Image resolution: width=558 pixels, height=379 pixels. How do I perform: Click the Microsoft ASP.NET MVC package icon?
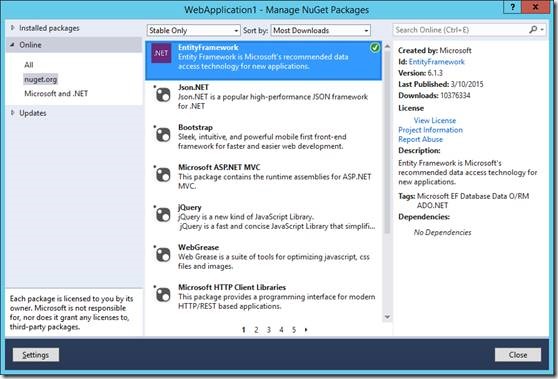point(163,175)
